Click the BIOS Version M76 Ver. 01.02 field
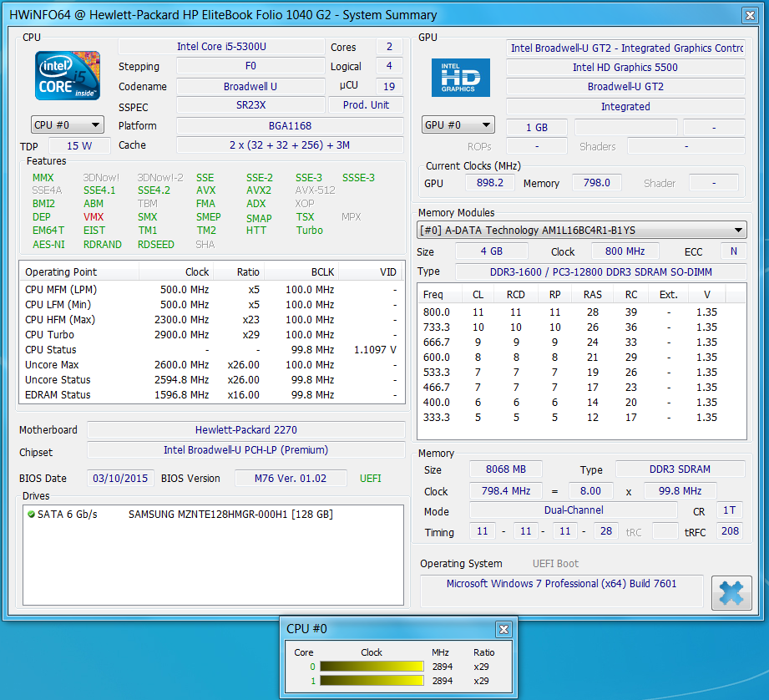Viewport: 769px width, 700px height. coord(291,479)
